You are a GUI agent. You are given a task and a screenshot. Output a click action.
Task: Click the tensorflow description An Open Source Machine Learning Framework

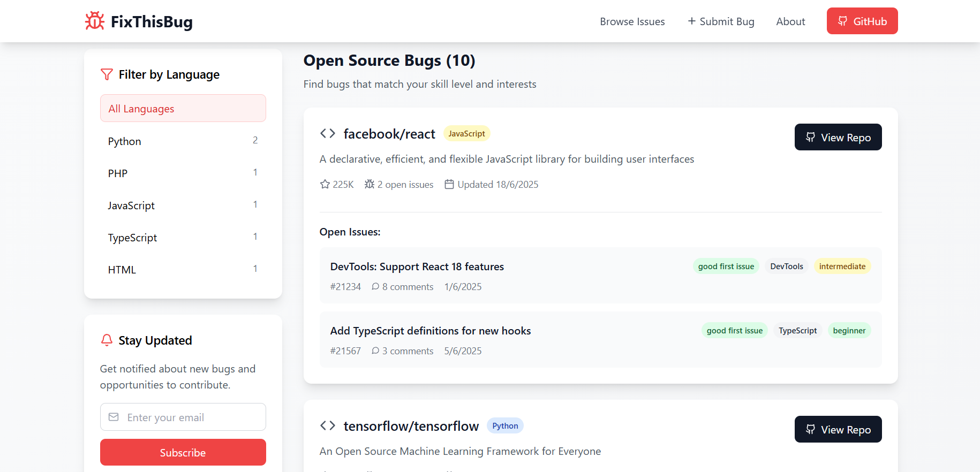pos(460,451)
